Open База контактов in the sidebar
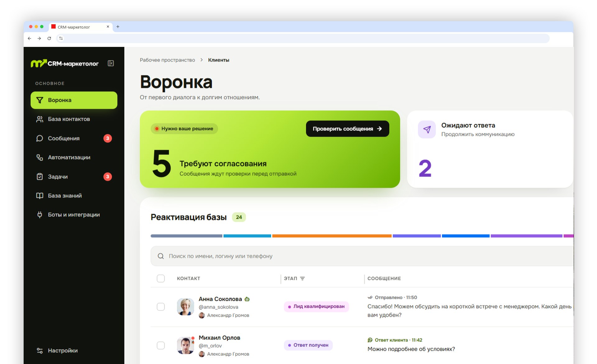597x364 pixels. pos(74,119)
